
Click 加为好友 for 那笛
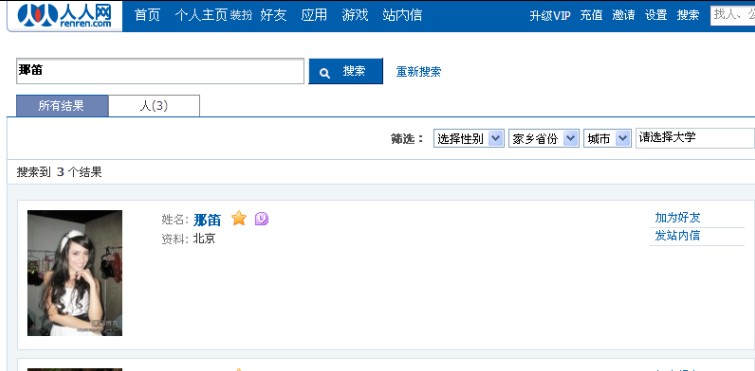click(x=677, y=218)
